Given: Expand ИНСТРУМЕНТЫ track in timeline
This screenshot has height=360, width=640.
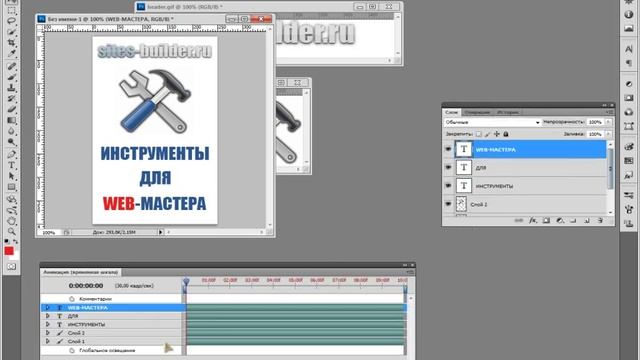Looking at the screenshot, I should coord(47,324).
